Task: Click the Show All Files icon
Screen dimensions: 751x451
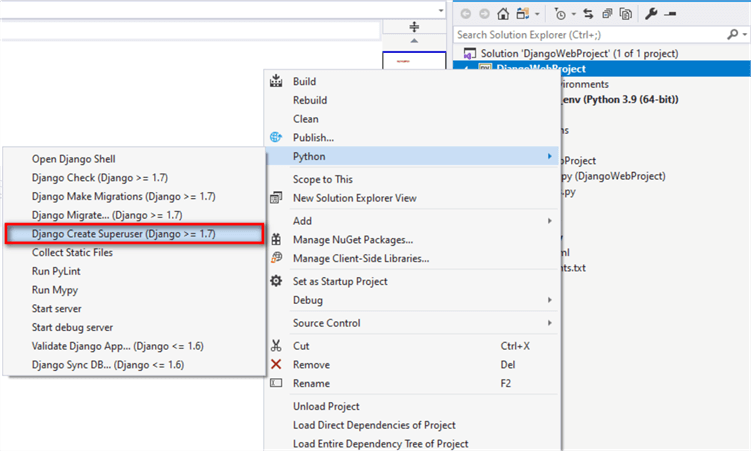Action: 626,14
